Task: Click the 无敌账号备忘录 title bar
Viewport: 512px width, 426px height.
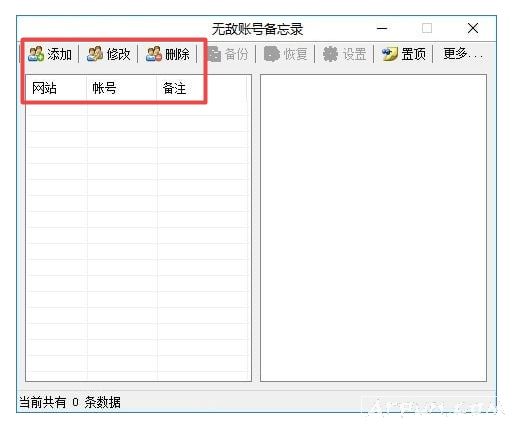Action: click(257, 29)
